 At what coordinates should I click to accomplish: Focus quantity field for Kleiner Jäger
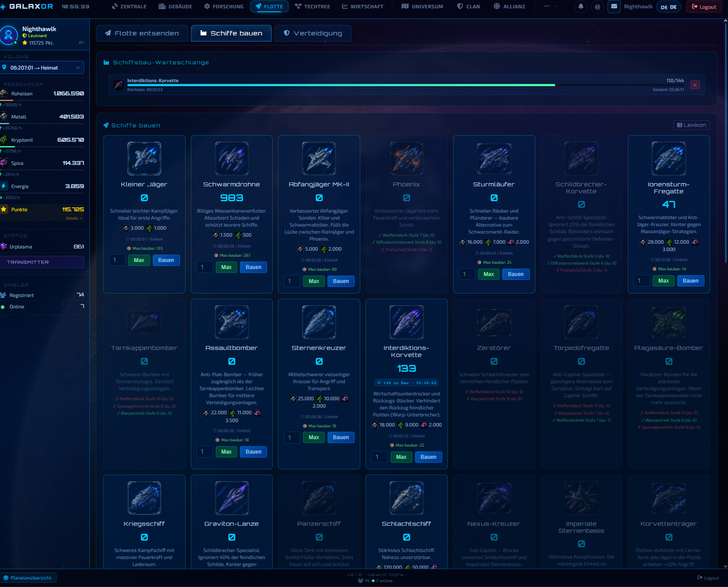(x=117, y=260)
